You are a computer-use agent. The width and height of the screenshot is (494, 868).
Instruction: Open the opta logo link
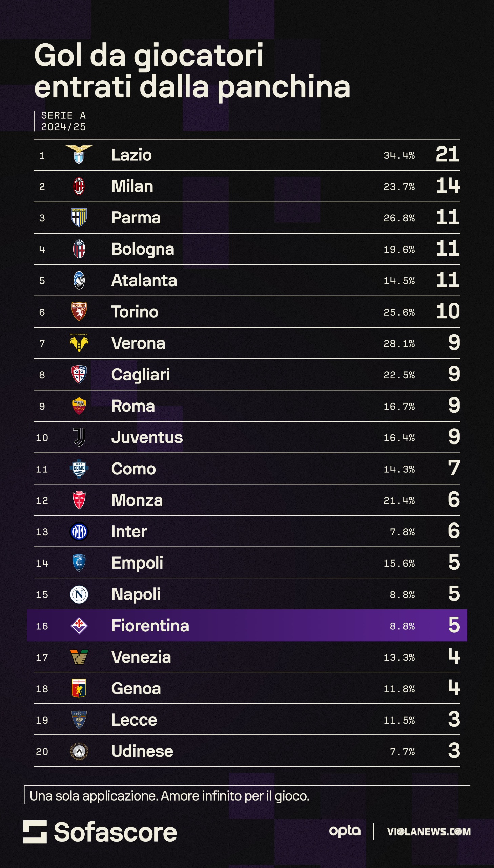tap(345, 831)
